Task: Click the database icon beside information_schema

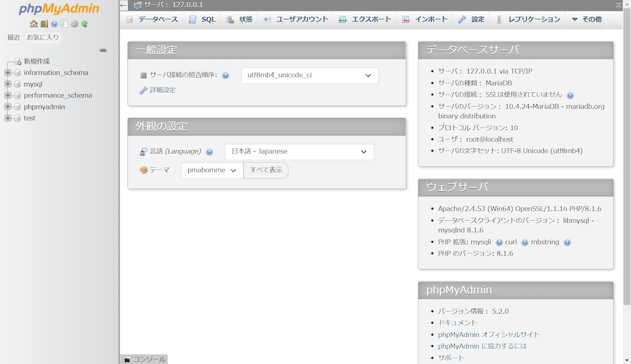Action: tap(17, 73)
